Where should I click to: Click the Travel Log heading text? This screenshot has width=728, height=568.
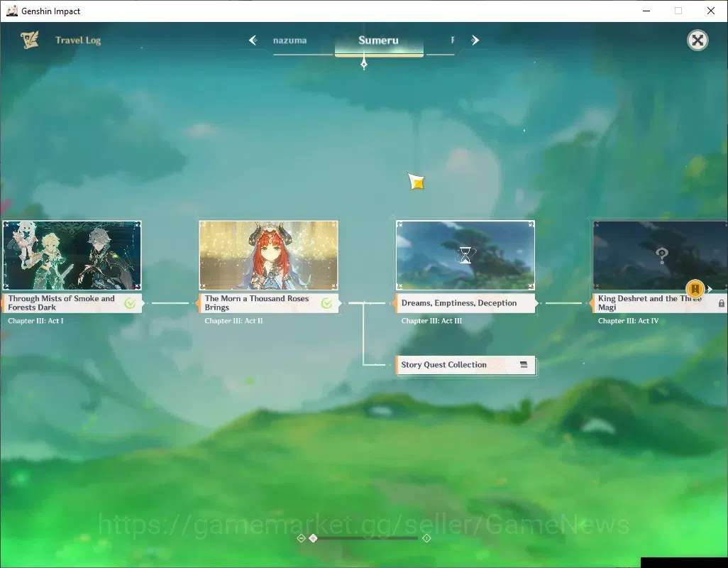(x=78, y=40)
